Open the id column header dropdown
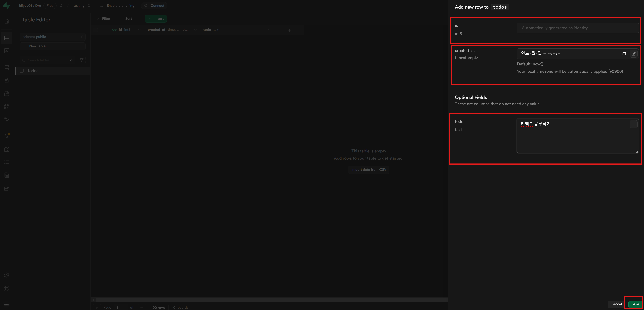The image size is (644, 310). point(139,30)
